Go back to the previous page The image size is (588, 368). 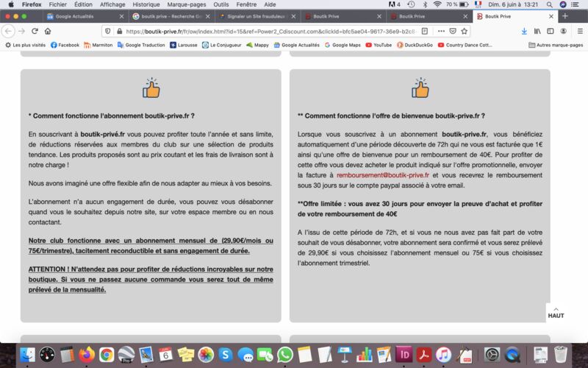click(x=9, y=31)
